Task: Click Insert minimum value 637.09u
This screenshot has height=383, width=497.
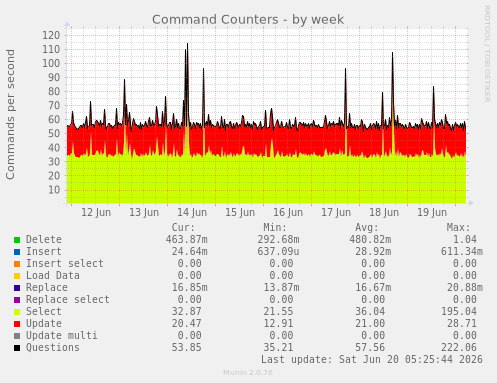Action: (278, 251)
